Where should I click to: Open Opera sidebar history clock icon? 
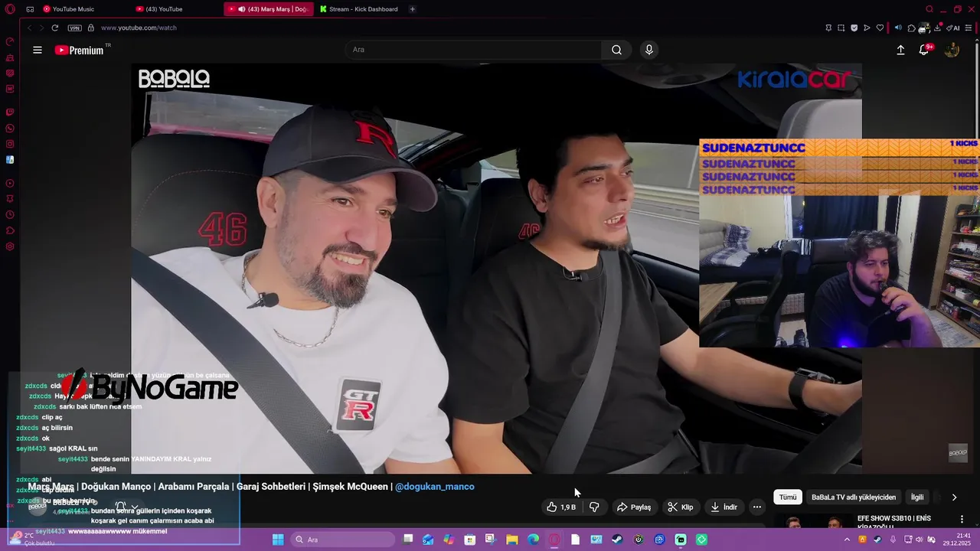pos(10,215)
